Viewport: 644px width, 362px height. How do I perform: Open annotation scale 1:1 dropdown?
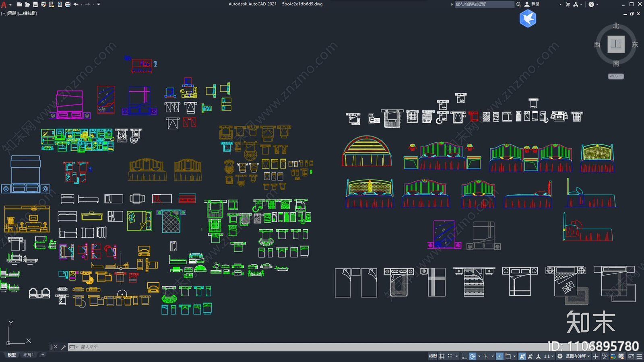click(x=549, y=356)
